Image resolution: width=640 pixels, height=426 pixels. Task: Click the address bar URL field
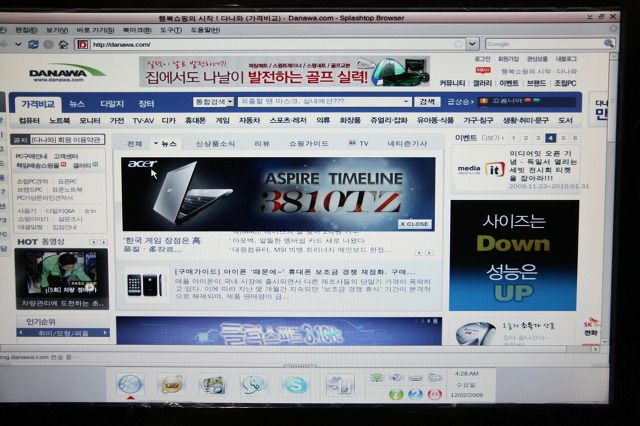tap(271, 44)
